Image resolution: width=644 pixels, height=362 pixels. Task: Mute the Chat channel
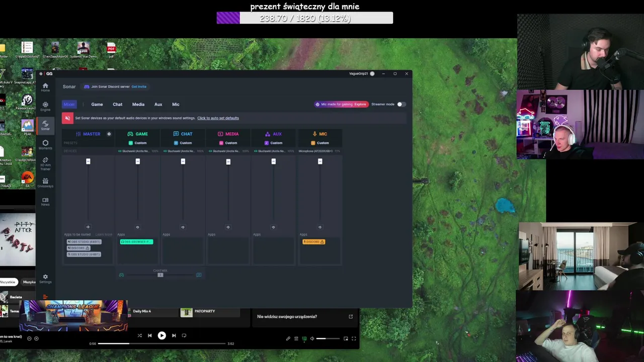[183, 227]
